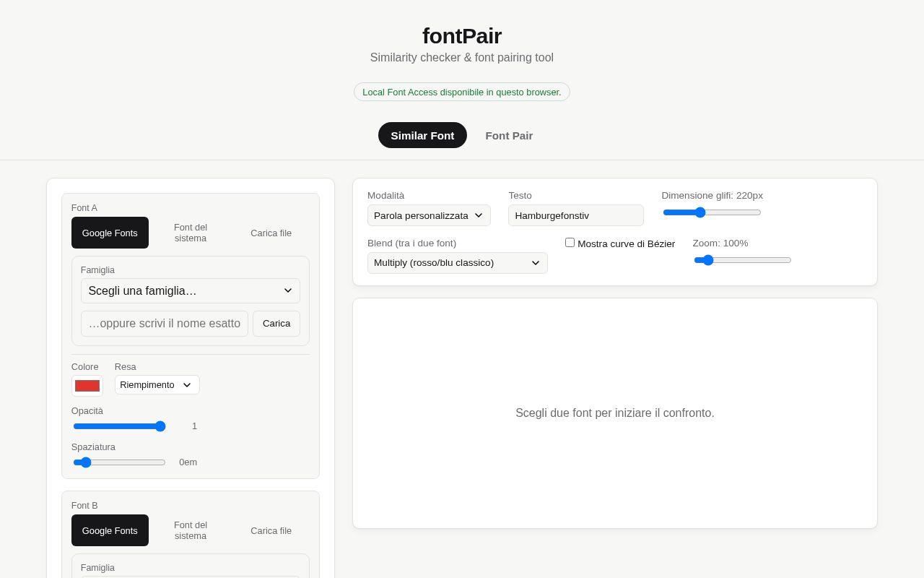
Task: Choose Font del sistema for Font A
Action: (191, 233)
